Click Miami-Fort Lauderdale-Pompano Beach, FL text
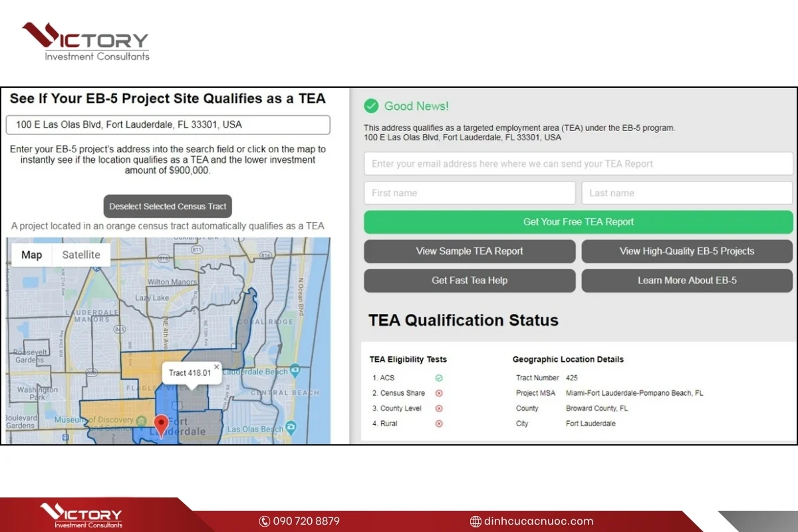798x532 pixels. coord(634,393)
